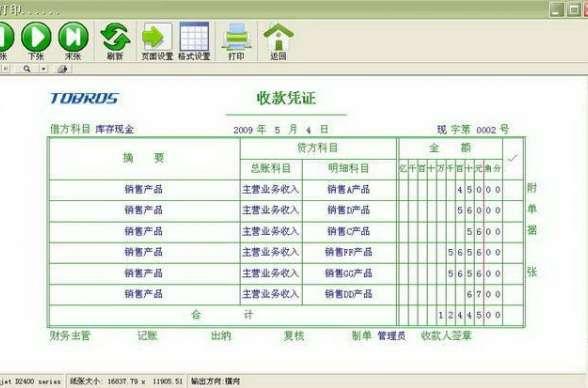This screenshot has width=588, height=388.
Task: Minimize the print preview window
Action: coord(558,9)
